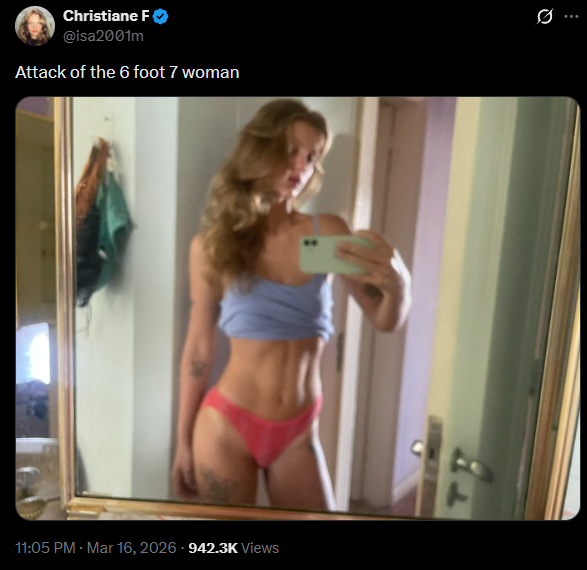Image resolution: width=587 pixels, height=570 pixels.
Task: Click the silver door handle in photo
Action: (x=472, y=464)
